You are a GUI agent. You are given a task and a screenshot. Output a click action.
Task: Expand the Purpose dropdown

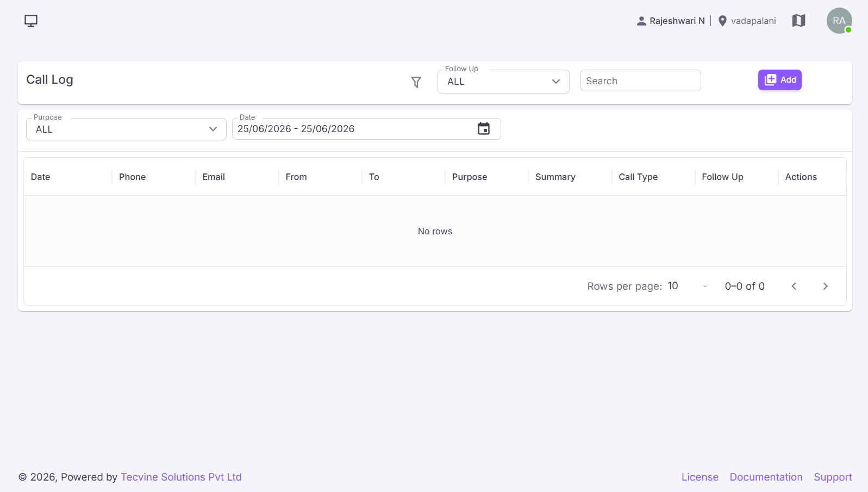(126, 129)
